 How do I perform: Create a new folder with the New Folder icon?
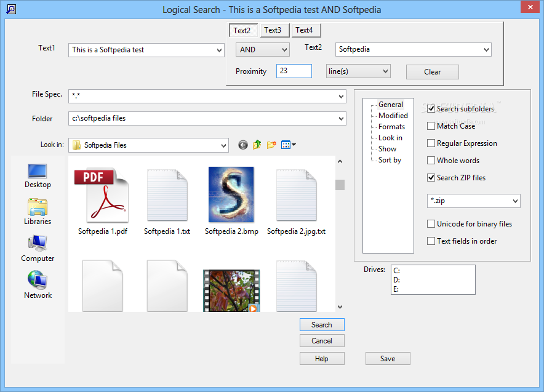pos(271,145)
